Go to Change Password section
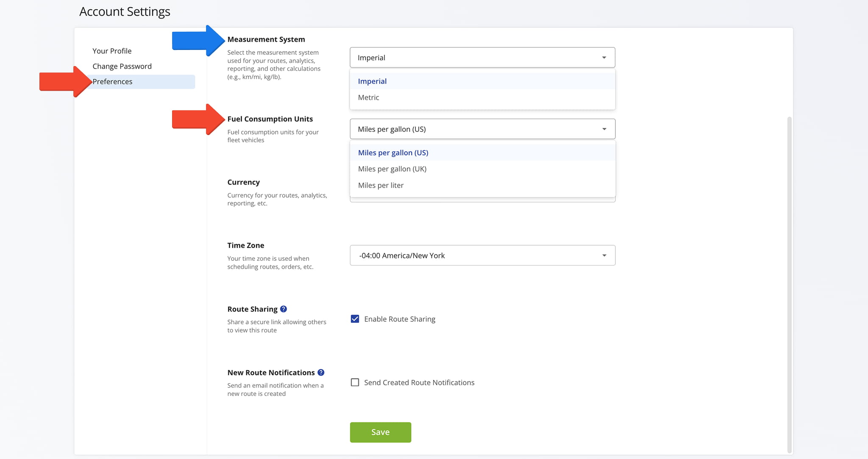Viewport: 868px width, 459px height. coord(122,66)
